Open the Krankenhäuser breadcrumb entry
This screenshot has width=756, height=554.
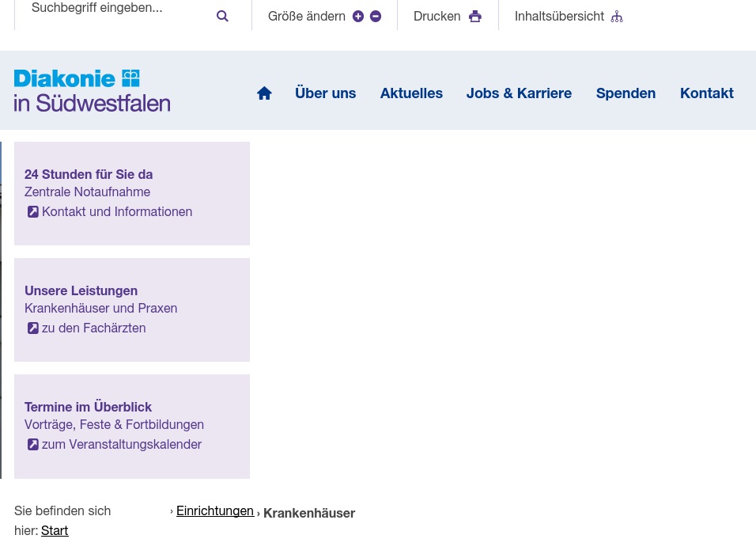click(309, 513)
